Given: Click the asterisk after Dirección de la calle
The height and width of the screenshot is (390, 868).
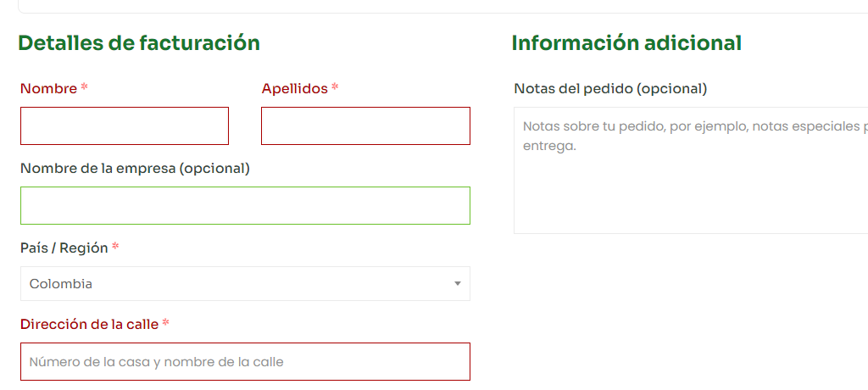Looking at the screenshot, I should (x=166, y=323).
